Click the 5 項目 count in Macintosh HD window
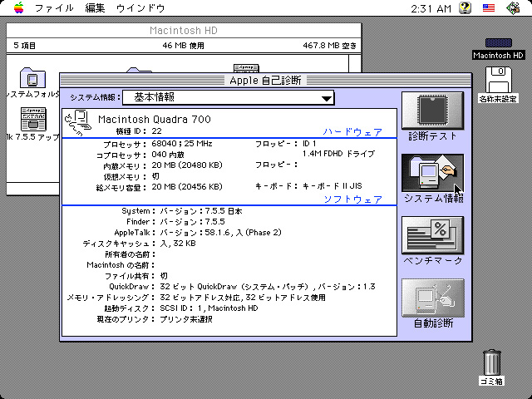Screen dimensions: 532x399 point(24,46)
